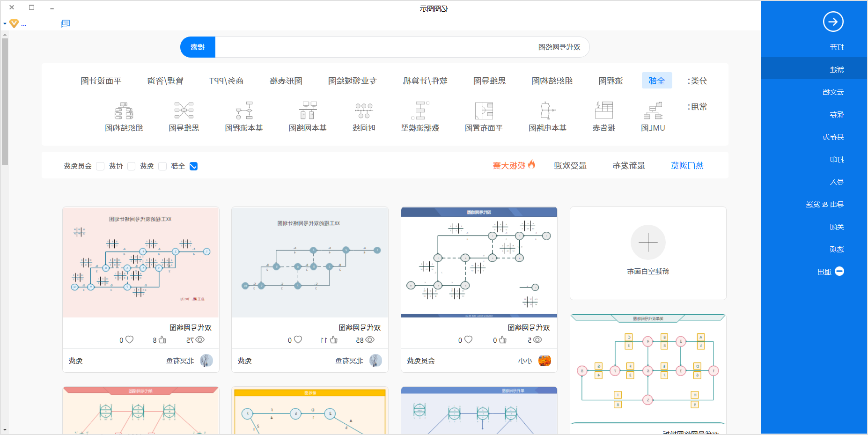The width and height of the screenshot is (868, 435).
Task: Tick the 付费 filter checkbox
Action: tap(132, 166)
